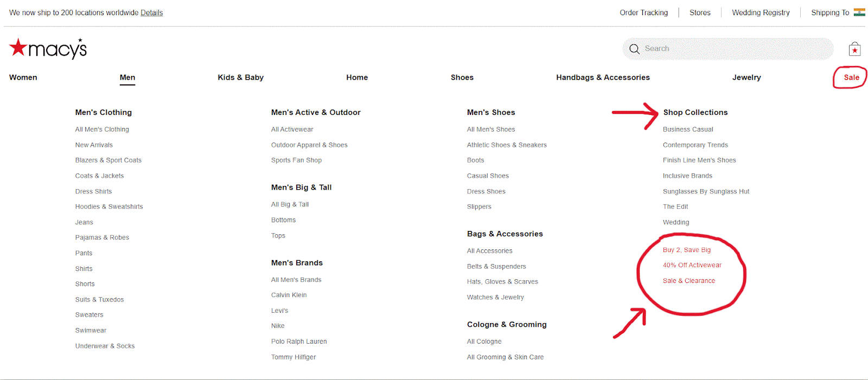Browse Athletic Shoes & Sneakers

507,145
